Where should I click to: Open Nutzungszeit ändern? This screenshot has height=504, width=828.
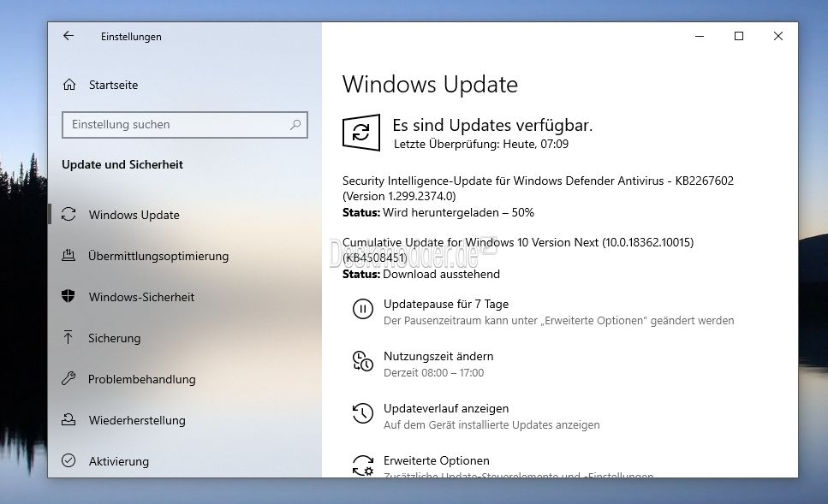tap(438, 356)
